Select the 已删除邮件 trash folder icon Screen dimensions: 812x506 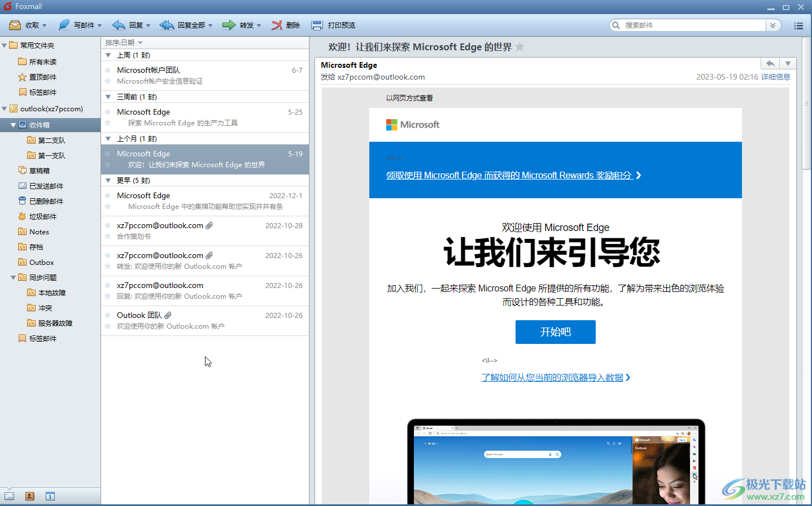pos(22,201)
